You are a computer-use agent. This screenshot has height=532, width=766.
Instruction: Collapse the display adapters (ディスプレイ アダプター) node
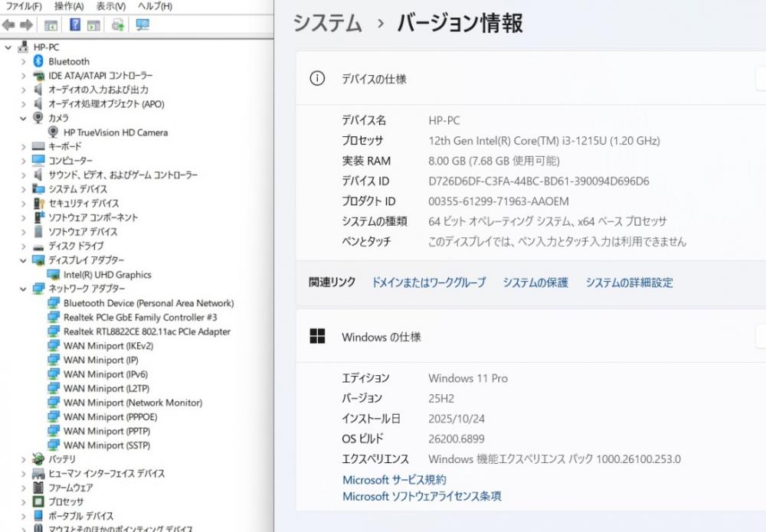23,260
